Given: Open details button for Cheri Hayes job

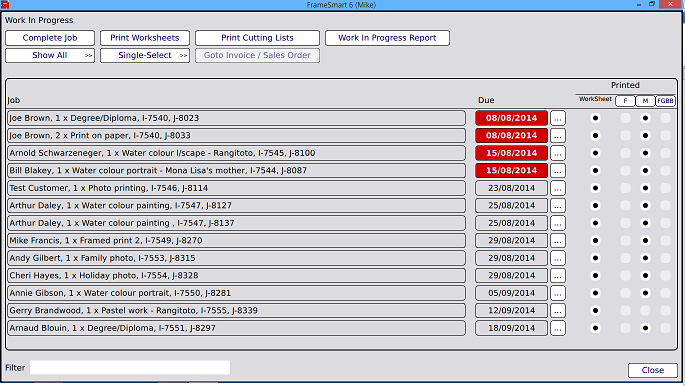Looking at the screenshot, I should (x=558, y=276).
